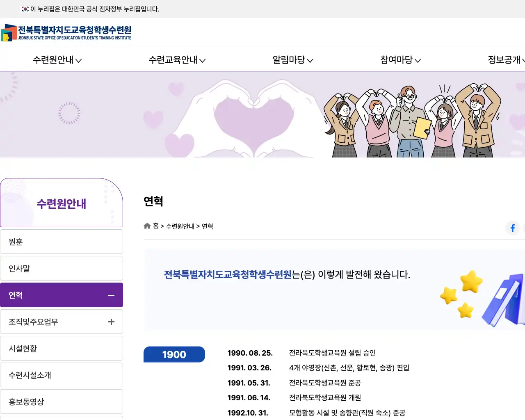525x420 pixels.
Task: Expand 조직및주요업무 with plus icon
Action: coord(111,322)
